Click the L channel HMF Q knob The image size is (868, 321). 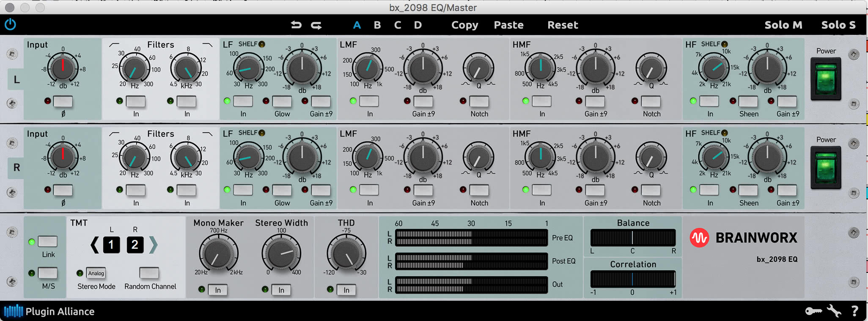(x=651, y=68)
